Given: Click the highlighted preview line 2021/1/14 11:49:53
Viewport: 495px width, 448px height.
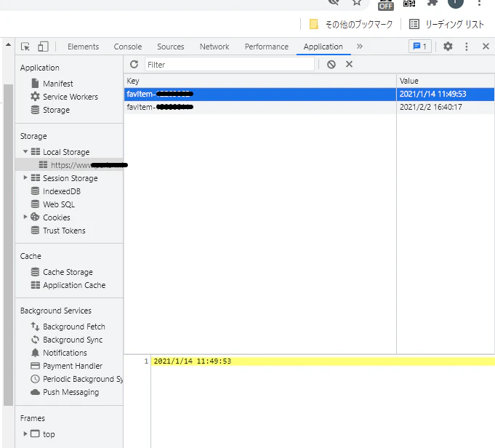Looking at the screenshot, I should click(323, 361).
